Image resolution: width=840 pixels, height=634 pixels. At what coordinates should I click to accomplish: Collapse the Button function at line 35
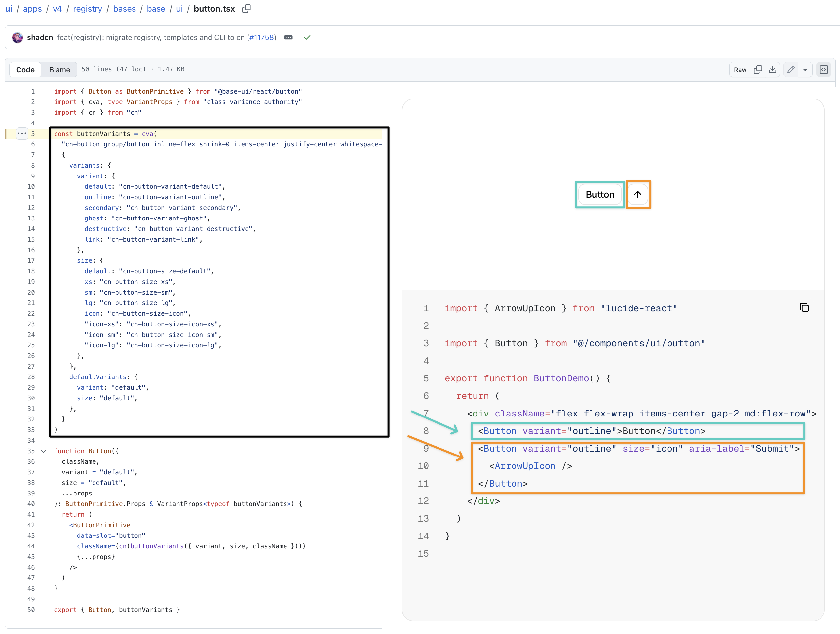pyautogui.click(x=44, y=451)
